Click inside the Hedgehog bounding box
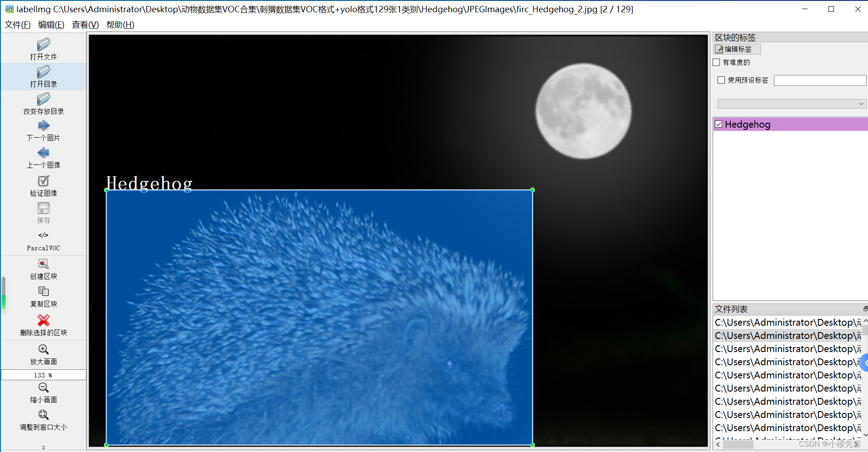Image resolution: width=868 pixels, height=452 pixels. pos(319,317)
